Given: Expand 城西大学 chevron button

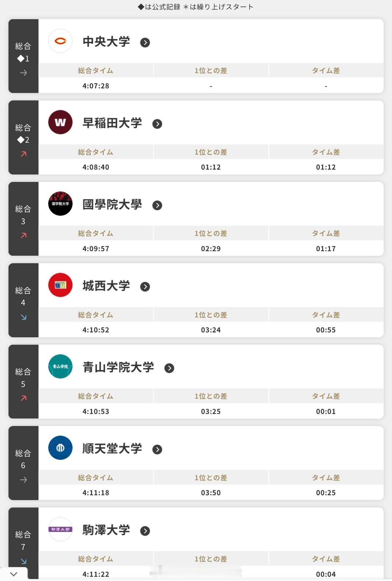Looking at the screenshot, I should (x=145, y=287).
